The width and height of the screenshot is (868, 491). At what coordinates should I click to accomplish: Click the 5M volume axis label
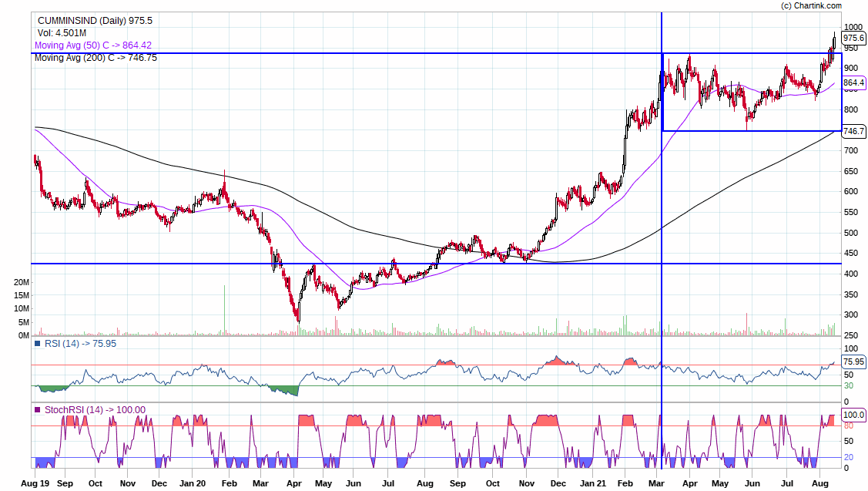(24, 322)
